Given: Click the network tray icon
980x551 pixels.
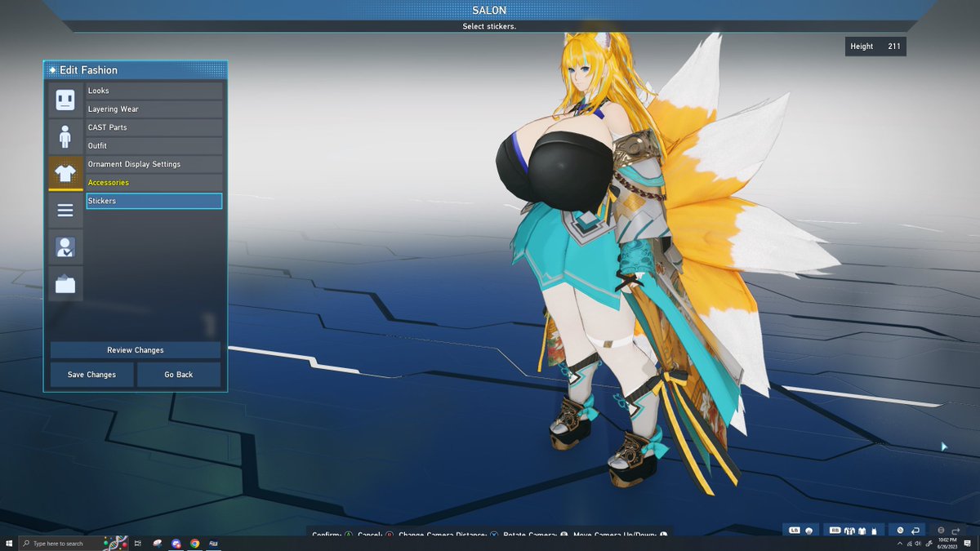Looking at the screenshot, I should pos(909,544).
